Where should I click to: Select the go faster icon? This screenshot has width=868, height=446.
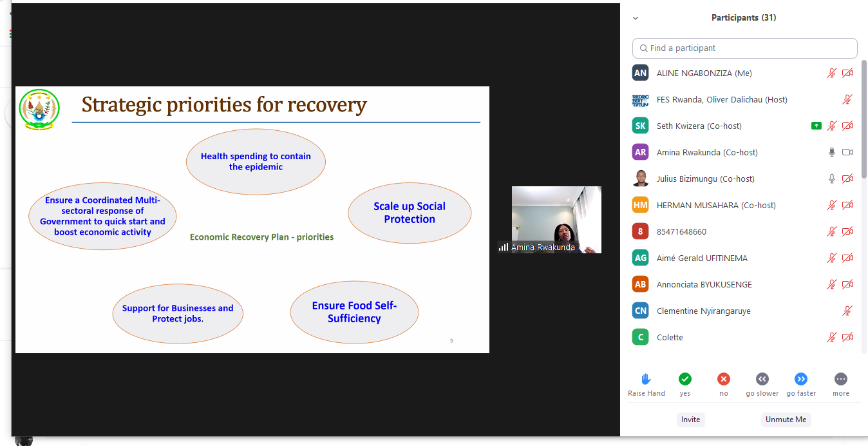click(x=801, y=379)
